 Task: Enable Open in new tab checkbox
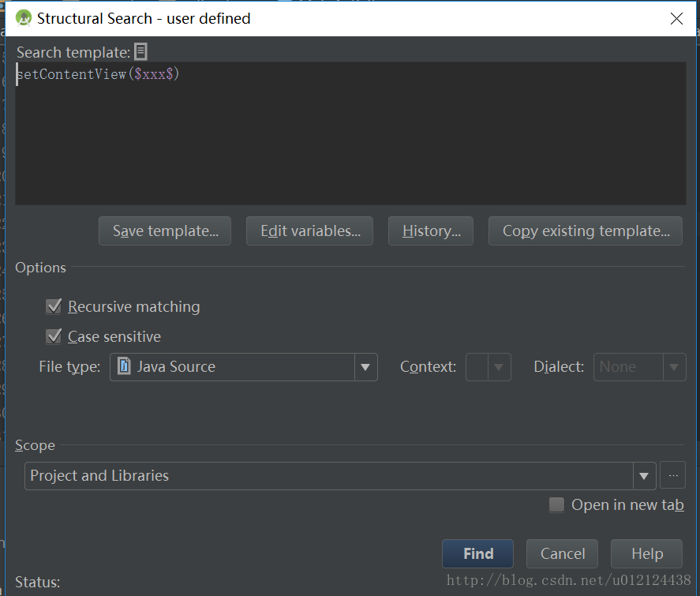pos(556,504)
